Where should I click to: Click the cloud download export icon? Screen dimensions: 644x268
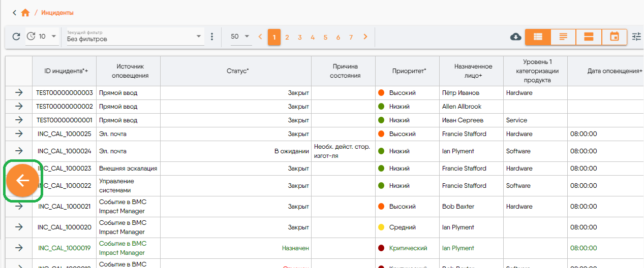[x=516, y=37]
